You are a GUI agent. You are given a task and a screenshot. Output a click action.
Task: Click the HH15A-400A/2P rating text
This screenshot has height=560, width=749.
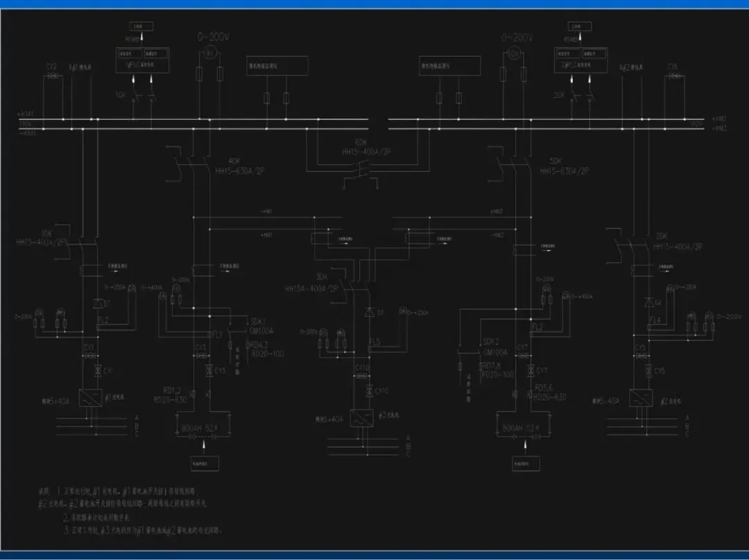click(311, 289)
